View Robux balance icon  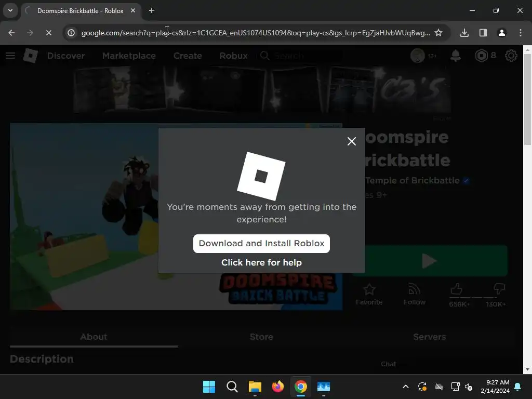click(x=481, y=56)
